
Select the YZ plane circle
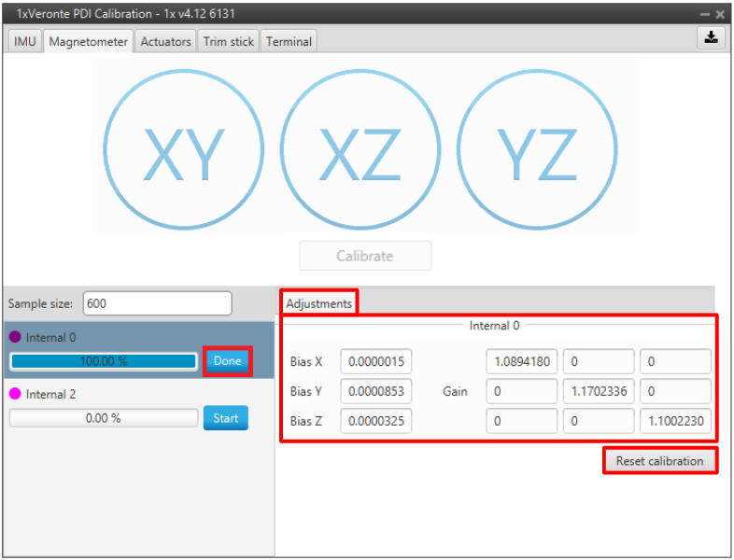536,152
